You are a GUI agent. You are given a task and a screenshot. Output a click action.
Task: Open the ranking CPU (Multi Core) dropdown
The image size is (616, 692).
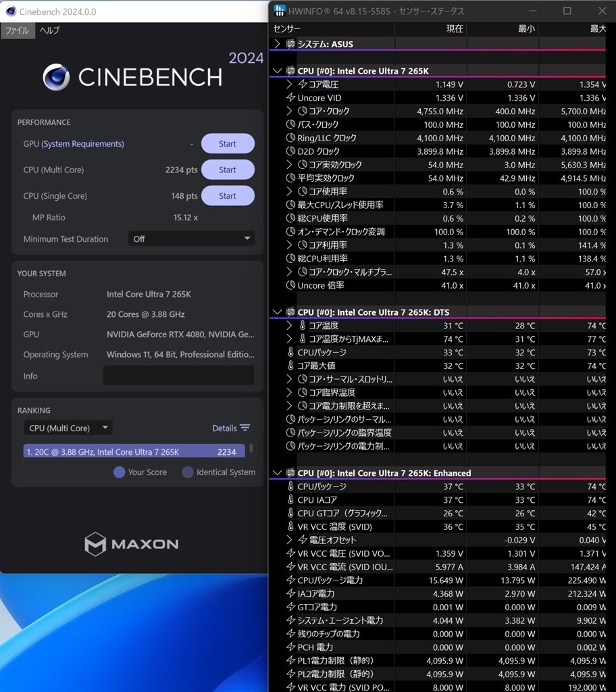(x=68, y=428)
